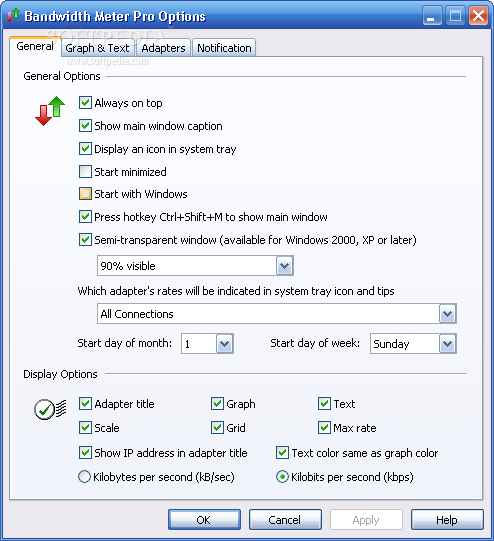Click the Bandwidth Meter Pro title bar icon
This screenshot has width=494, height=541.
pyautogui.click(x=13, y=15)
